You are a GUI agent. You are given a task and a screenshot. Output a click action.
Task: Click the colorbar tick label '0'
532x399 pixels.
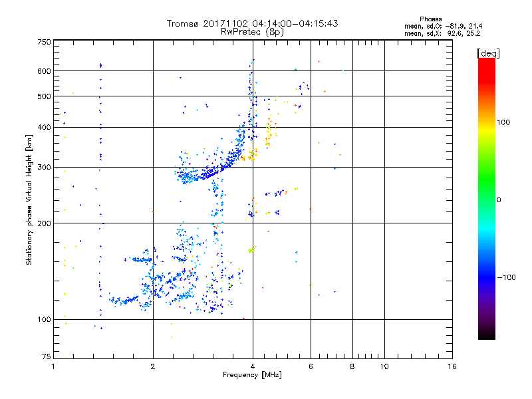(x=499, y=200)
